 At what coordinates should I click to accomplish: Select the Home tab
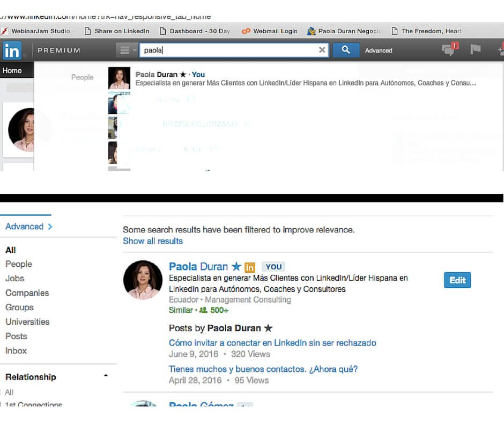tap(12, 70)
